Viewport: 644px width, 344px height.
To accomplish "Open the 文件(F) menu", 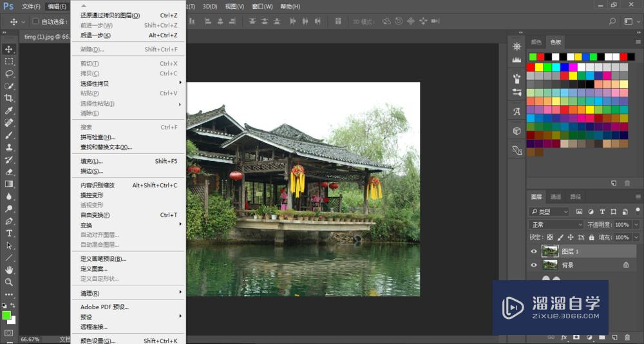I will [x=31, y=6].
